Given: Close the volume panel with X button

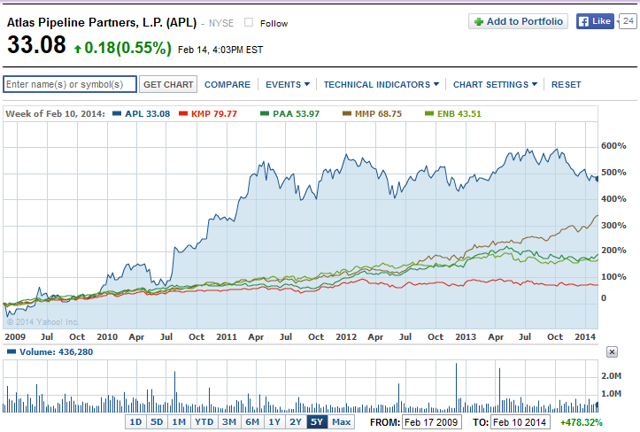Looking at the screenshot, I should (x=612, y=352).
